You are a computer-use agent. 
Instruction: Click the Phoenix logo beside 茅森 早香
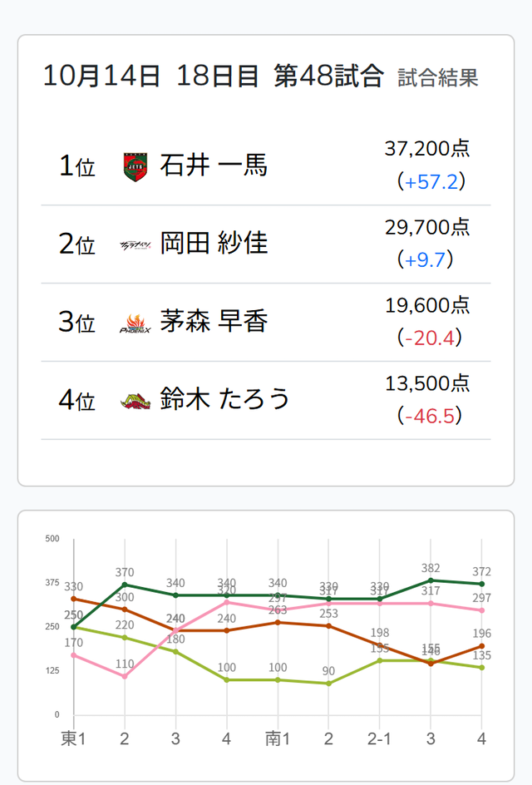135,323
